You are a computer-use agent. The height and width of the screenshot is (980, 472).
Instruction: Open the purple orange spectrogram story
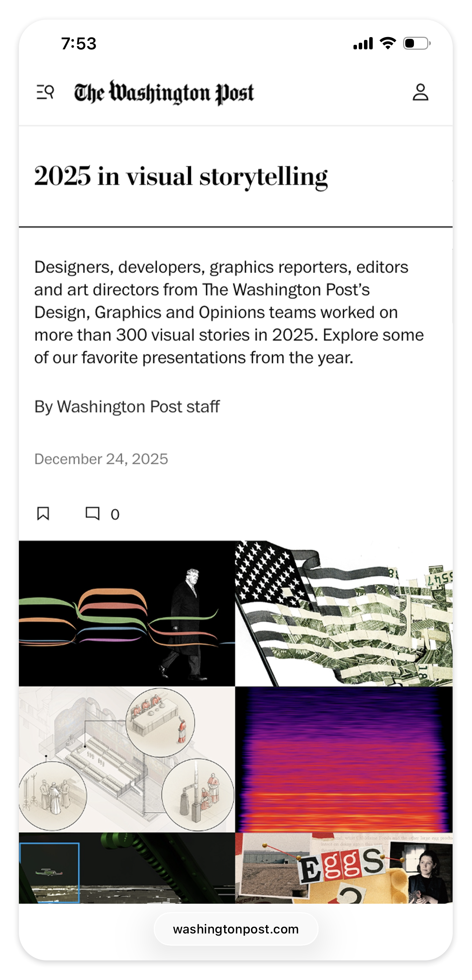(344, 759)
